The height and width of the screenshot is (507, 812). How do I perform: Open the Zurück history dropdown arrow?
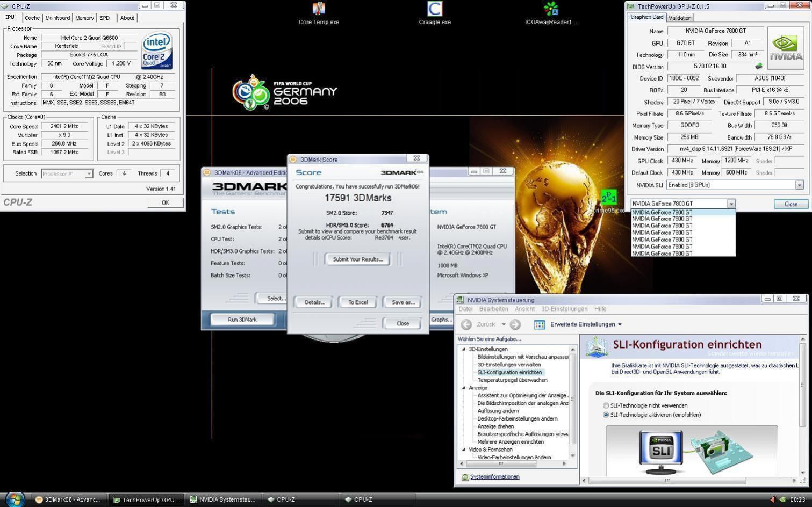(504, 324)
